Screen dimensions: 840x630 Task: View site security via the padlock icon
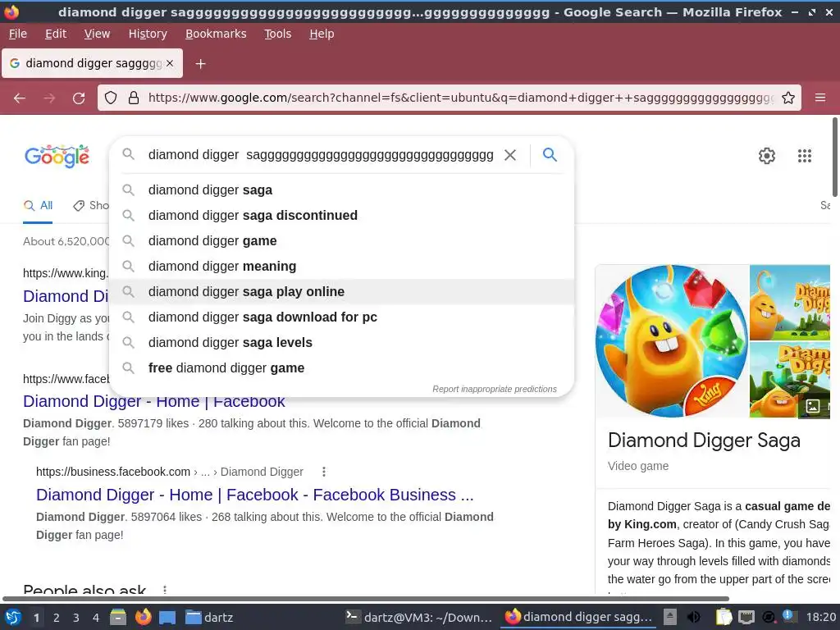click(x=134, y=98)
